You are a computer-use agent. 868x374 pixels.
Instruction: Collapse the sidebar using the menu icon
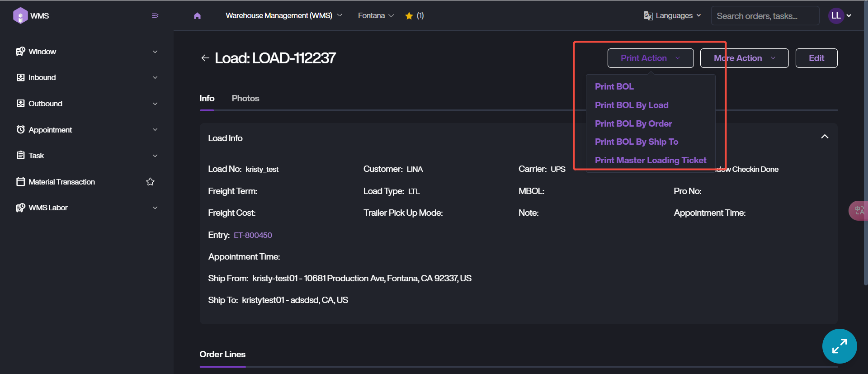155,16
